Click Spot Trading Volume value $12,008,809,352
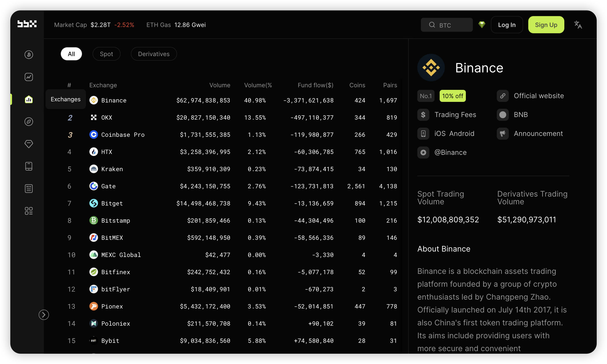 448,219
